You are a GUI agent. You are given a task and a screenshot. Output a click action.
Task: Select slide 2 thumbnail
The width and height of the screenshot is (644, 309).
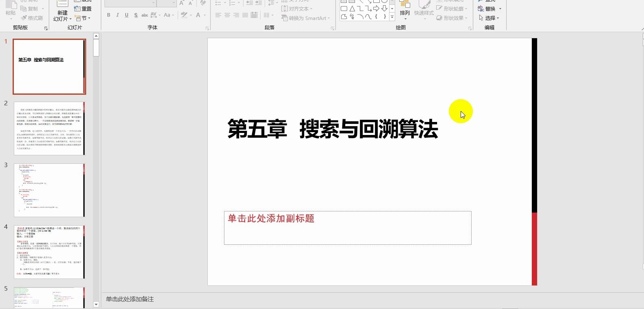49,128
